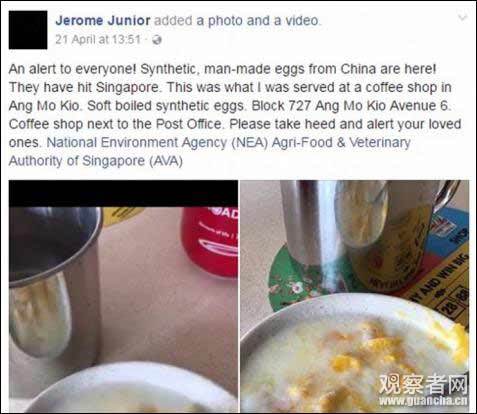Image resolution: width=477 pixels, height=414 pixels.
Task: Click the metal cup in the left image
Action: point(53,283)
